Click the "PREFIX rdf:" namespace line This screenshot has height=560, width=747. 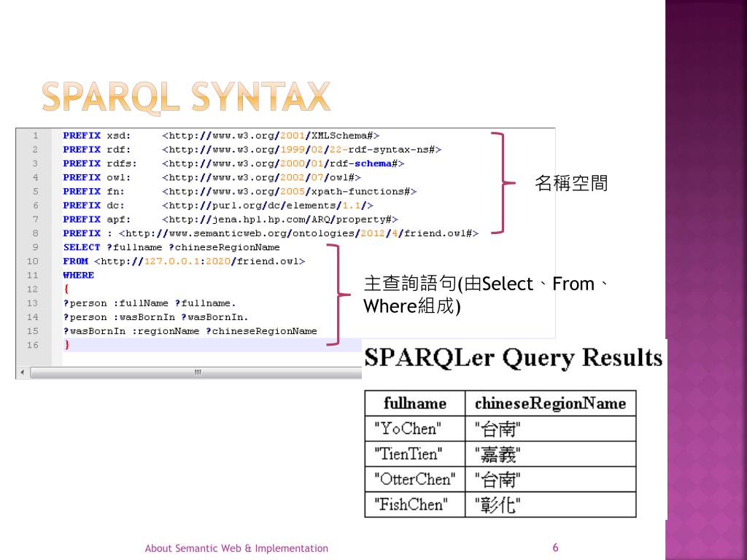tap(252, 149)
